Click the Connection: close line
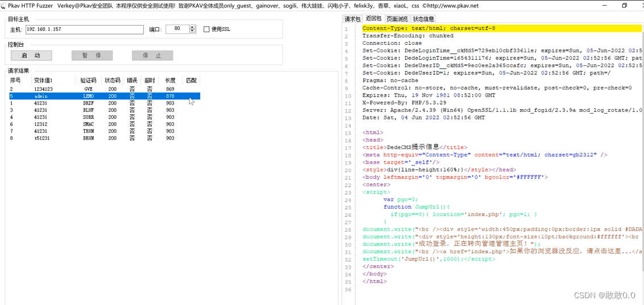The height and width of the screenshot is (305, 644). [x=392, y=43]
